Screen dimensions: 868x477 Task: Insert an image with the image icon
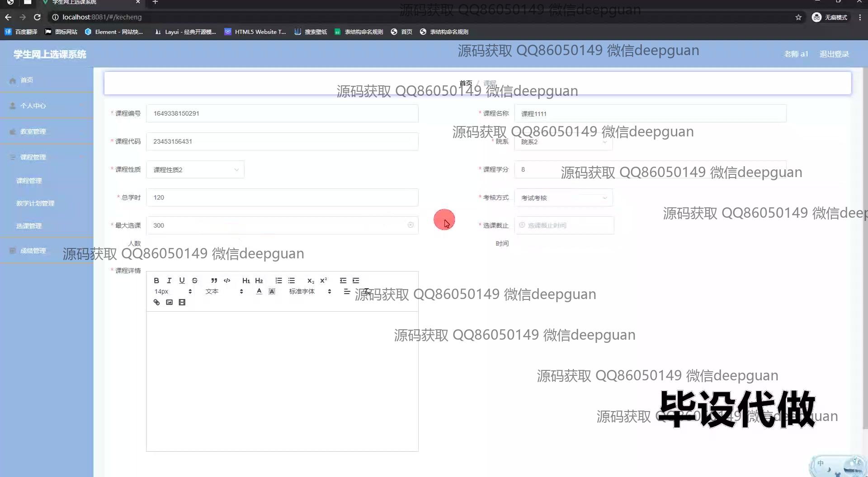[169, 302]
